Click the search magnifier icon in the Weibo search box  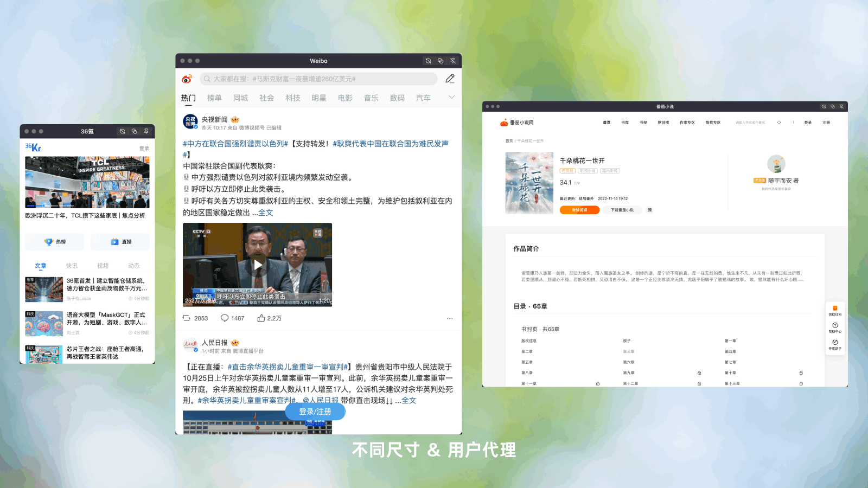pos(207,79)
